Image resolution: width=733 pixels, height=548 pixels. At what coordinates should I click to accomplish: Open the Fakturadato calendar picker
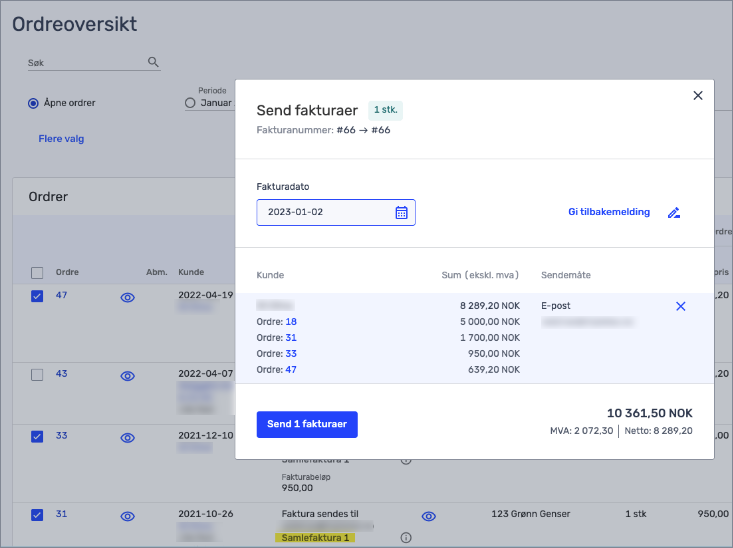402,212
